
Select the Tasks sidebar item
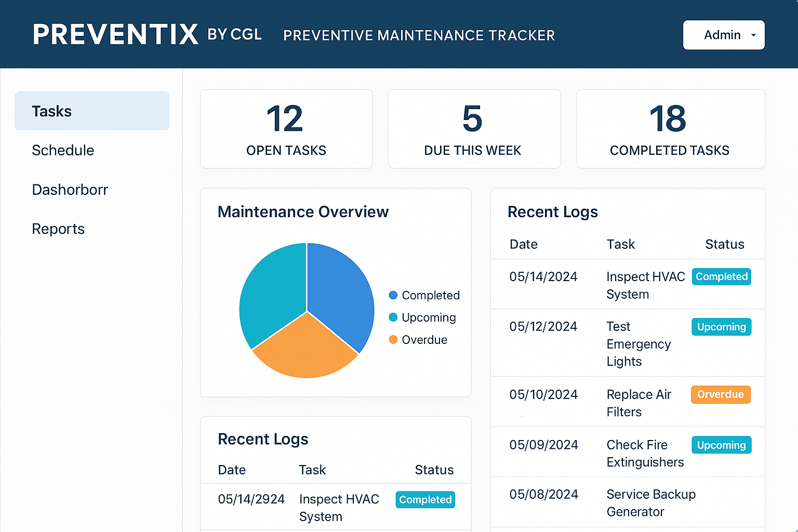[92, 111]
